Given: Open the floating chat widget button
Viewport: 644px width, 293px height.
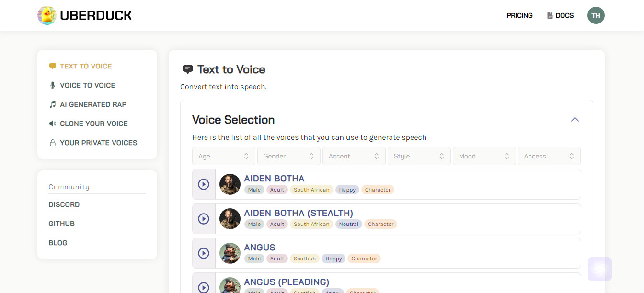Looking at the screenshot, I should click(x=600, y=269).
